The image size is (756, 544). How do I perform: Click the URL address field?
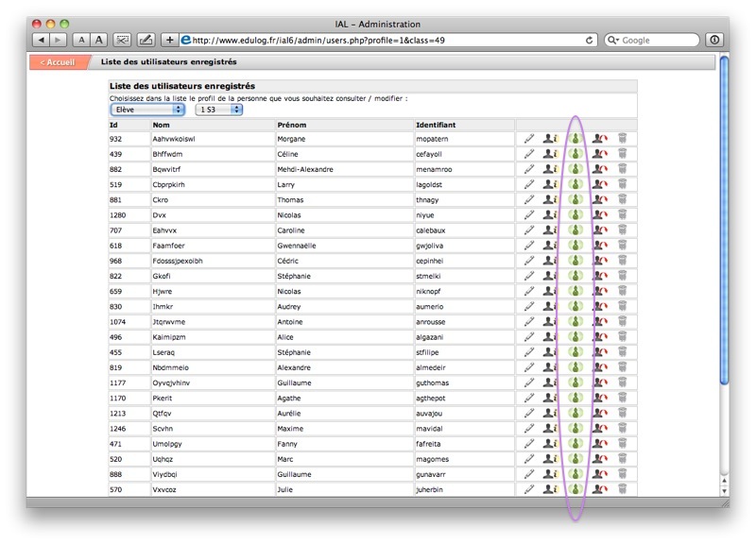(378, 40)
